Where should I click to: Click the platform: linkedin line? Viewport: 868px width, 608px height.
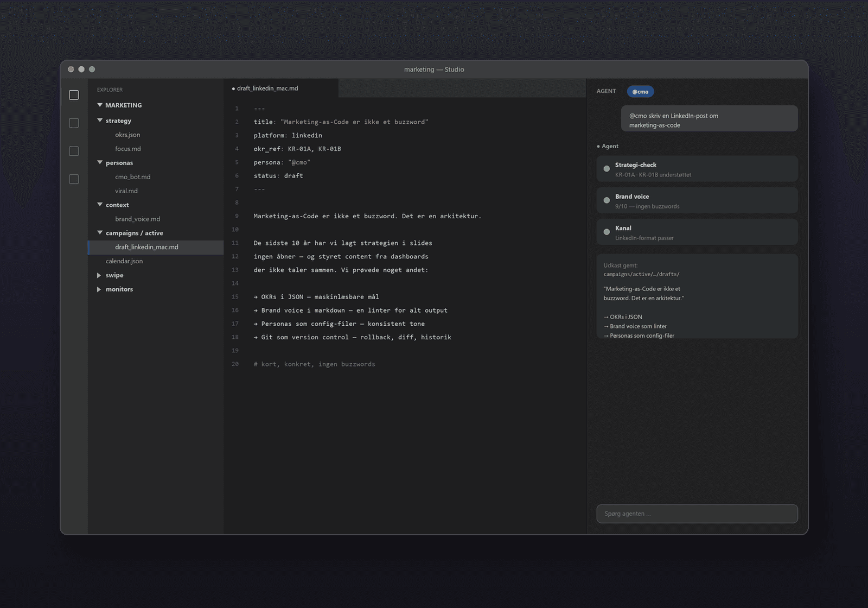(x=288, y=135)
